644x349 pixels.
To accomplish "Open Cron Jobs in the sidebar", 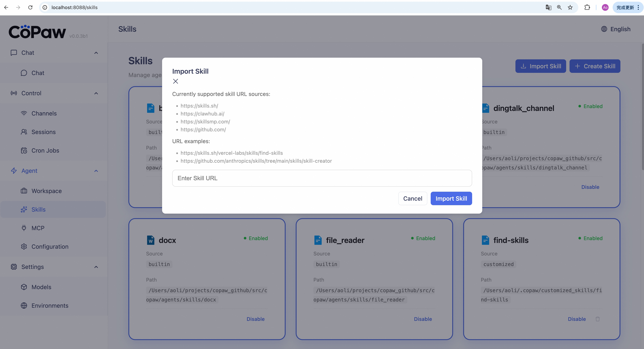I will click(x=45, y=150).
